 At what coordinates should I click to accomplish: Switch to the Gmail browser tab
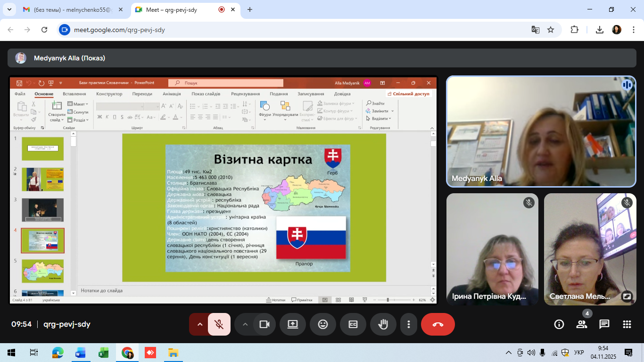tap(71, 9)
